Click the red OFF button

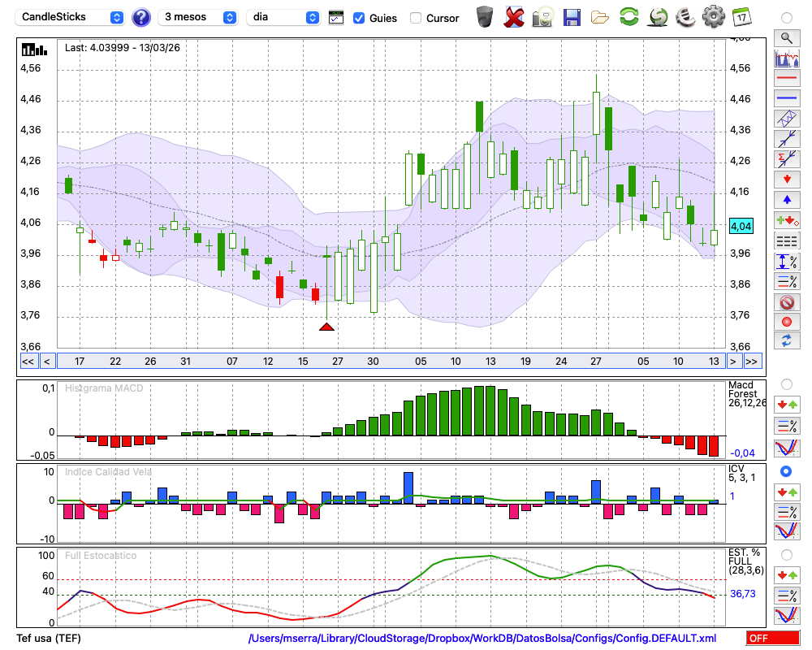click(x=772, y=639)
